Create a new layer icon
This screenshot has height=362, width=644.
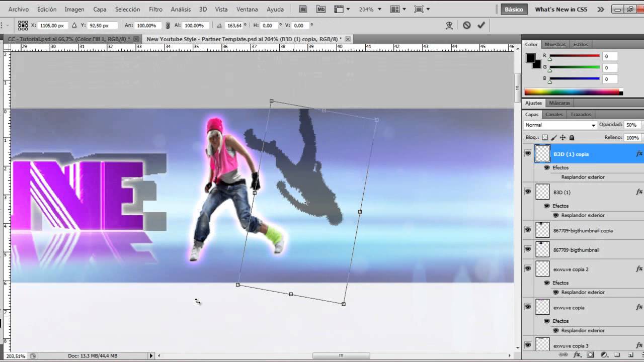[630, 355]
